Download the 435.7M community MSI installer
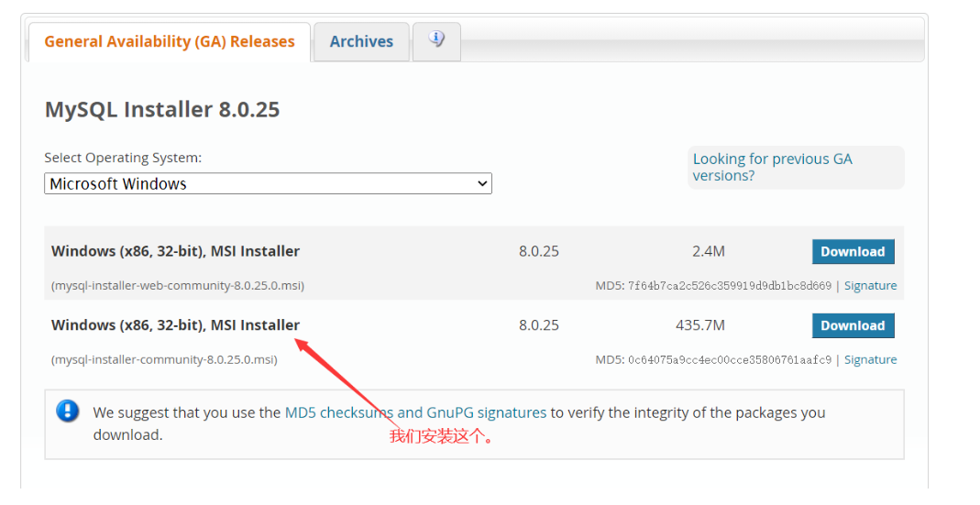Image resolution: width=980 pixels, height=505 pixels. click(x=853, y=325)
